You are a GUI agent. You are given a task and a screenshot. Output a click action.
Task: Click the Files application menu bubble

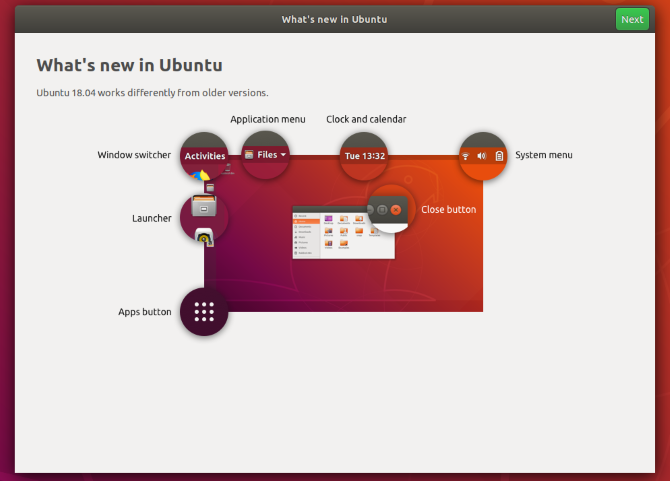pos(265,155)
